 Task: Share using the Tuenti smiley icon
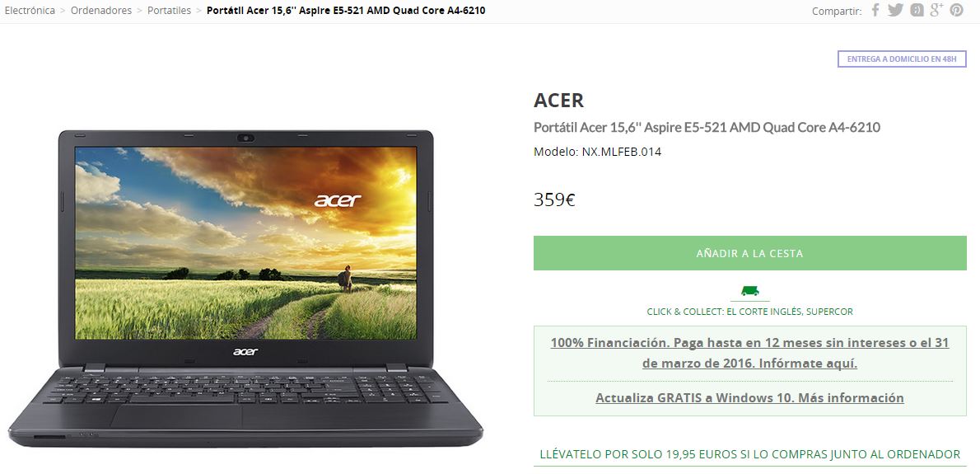[x=917, y=10]
